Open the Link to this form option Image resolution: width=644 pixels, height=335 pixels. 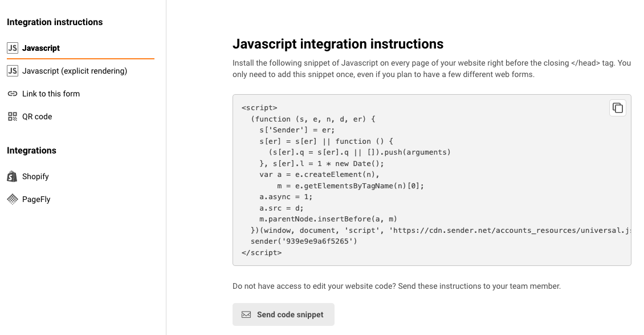[51, 94]
